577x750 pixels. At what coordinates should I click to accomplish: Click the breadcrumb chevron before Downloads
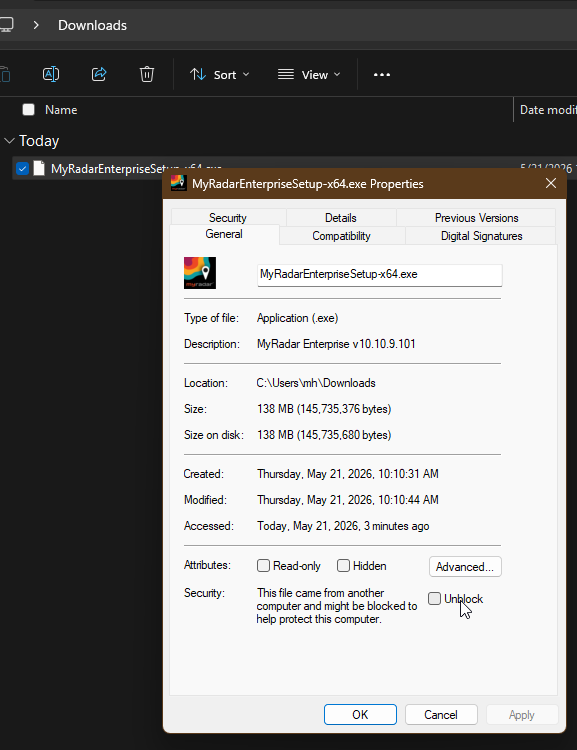point(36,25)
